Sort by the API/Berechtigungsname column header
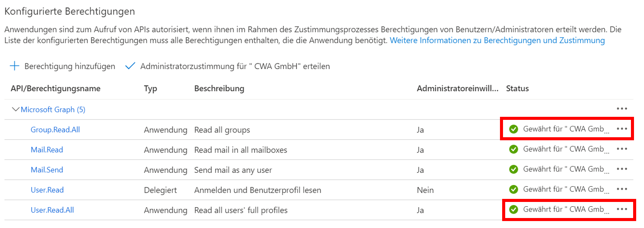Viewport: 644px width, 228px height. tap(56, 89)
